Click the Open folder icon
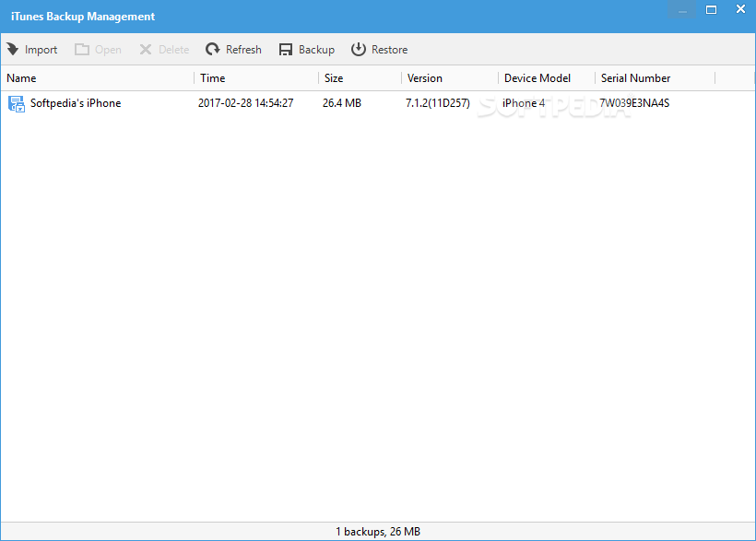The height and width of the screenshot is (541, 756). pos(82,49)
